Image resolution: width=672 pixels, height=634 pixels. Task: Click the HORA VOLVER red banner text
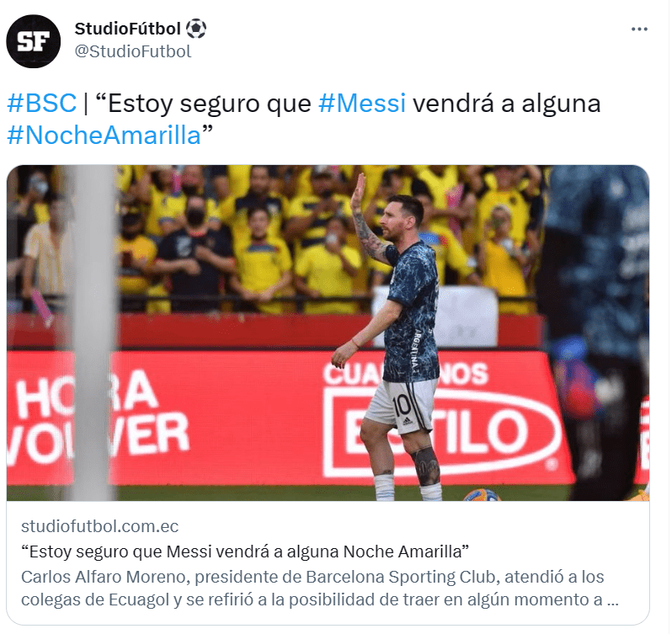[x=97, y=418]
